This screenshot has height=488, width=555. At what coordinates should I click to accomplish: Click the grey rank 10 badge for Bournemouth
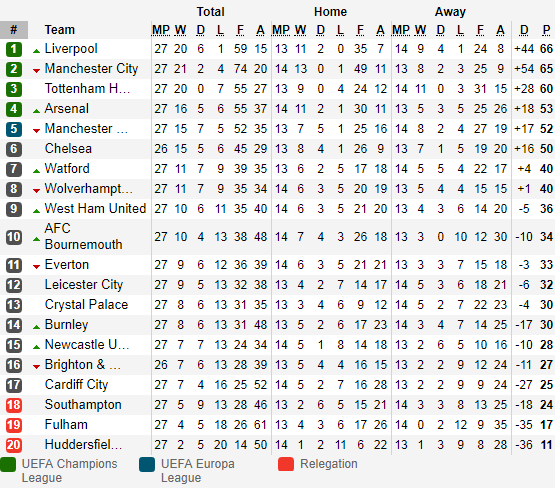click(x=14, y=237)
